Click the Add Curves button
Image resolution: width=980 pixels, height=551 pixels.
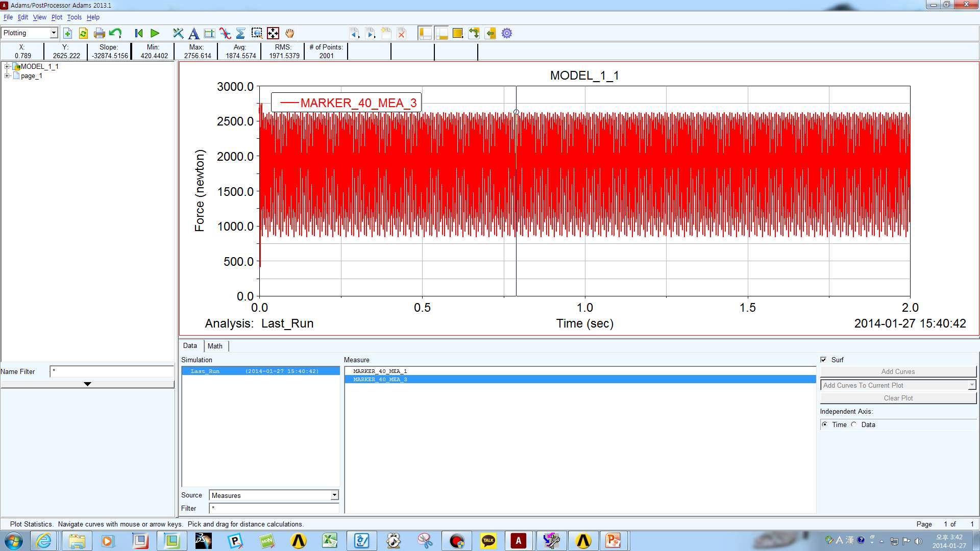click(898, 371)
